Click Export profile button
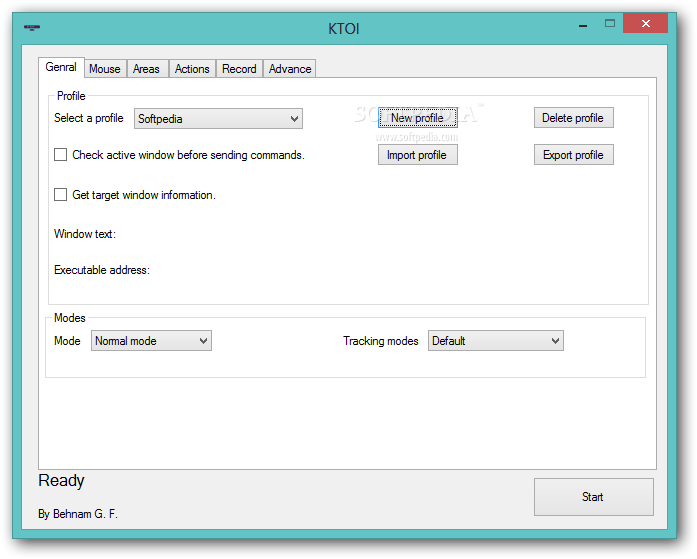The width and height of the screenshot is (697, 559). [x=573, y=155]
